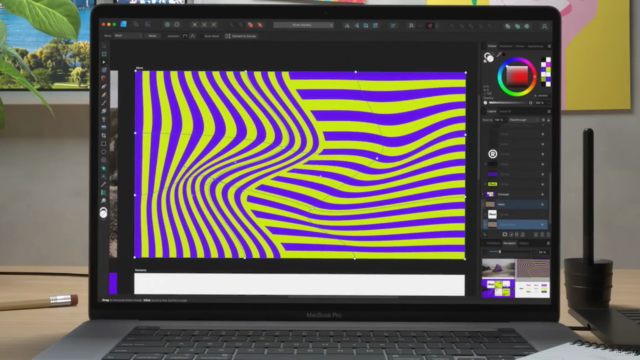Image resolution: width=640 pixels, height=360 pixels.
Task: Switch to the Export persona icon
Action: coord(148,24)
